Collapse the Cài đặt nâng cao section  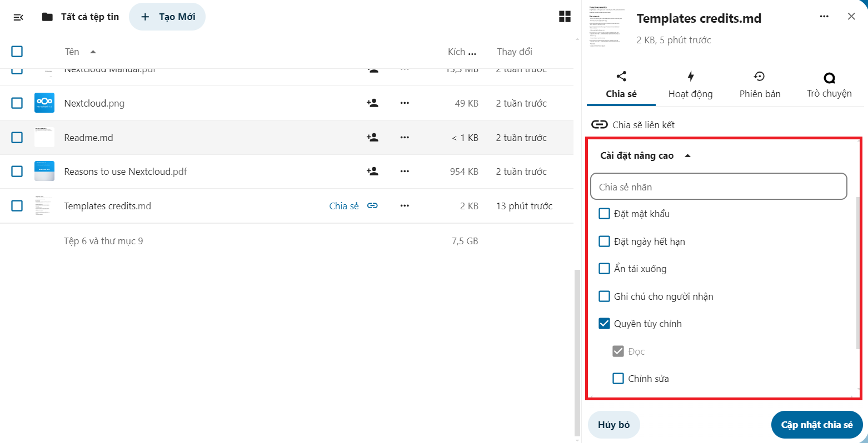645,155
